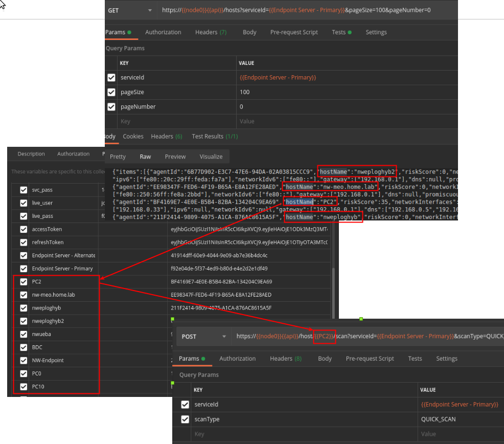
Task: Uncheck the pageSize query parameter checkbox
Action: point(111,93)
